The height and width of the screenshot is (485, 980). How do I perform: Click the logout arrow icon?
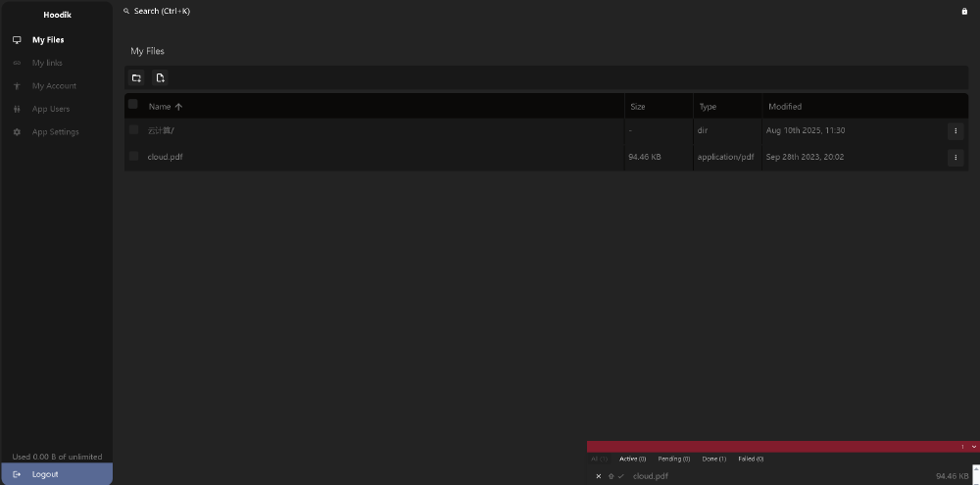17,474
